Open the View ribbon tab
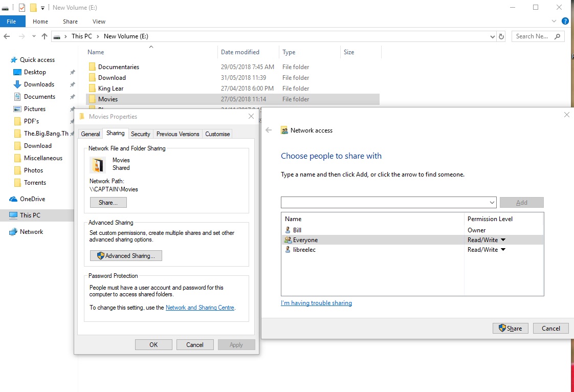 click(x=99, y=21)
